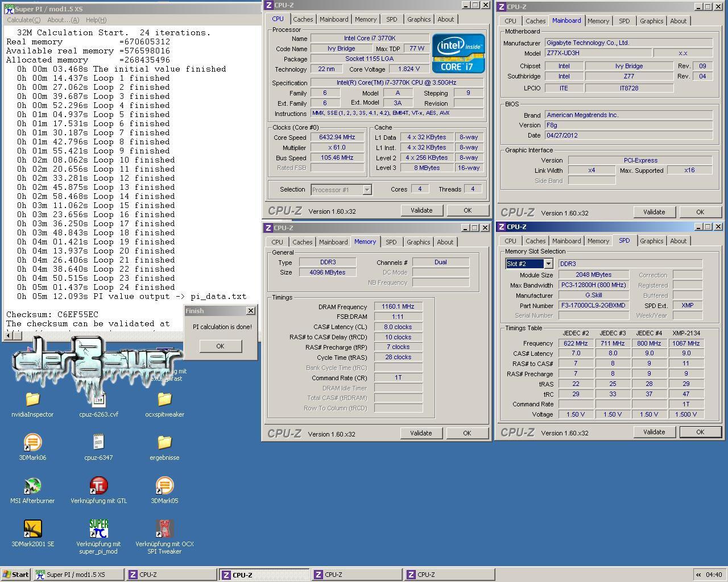This screenshot has width=728, height=582.
Task: Open the Processor #1 selection dropdown
Action: [367, 190]
